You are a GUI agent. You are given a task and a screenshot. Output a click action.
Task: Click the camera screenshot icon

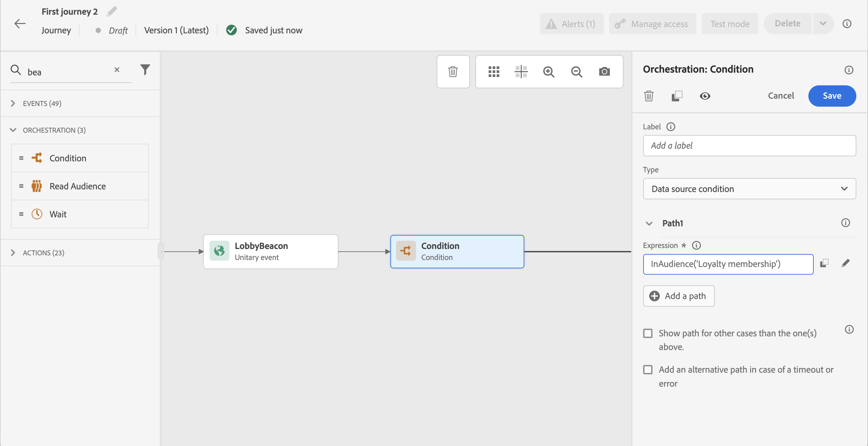click(604, 71)
